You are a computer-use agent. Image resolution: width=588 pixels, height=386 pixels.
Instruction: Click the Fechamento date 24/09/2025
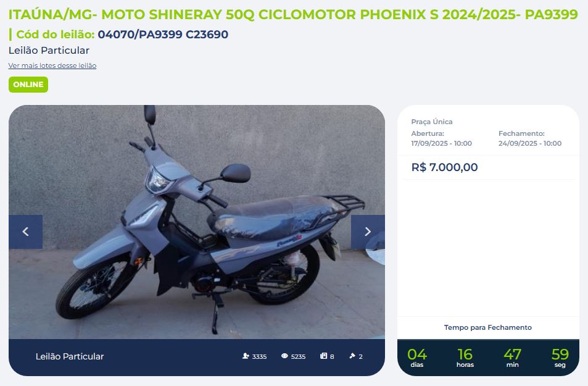coord(530,143)
